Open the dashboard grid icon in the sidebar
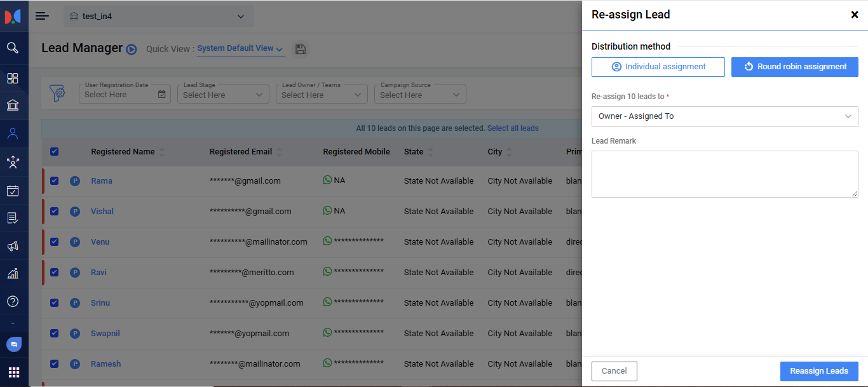This screenshot has width=868, height=387. click(13, 78)
